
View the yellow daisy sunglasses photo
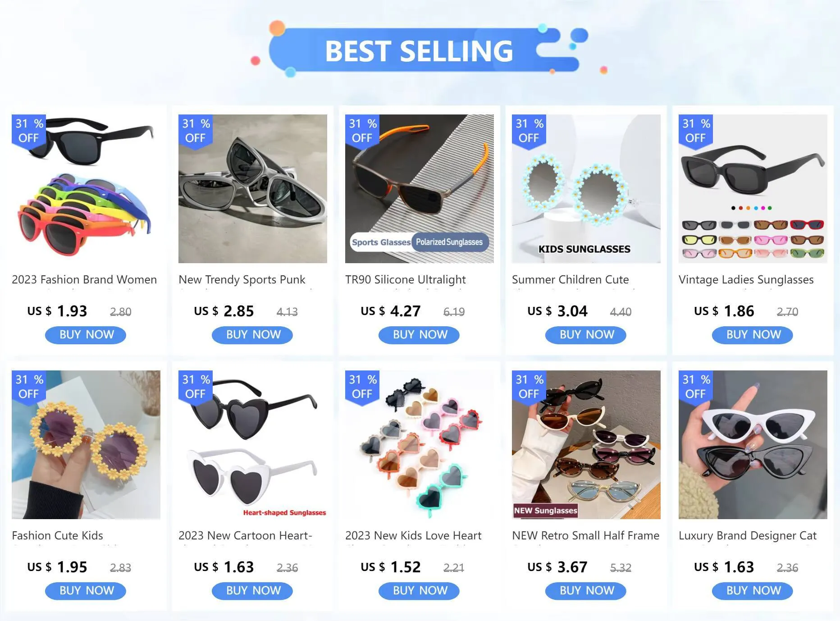pyautogui.click(x=86, y=445)
